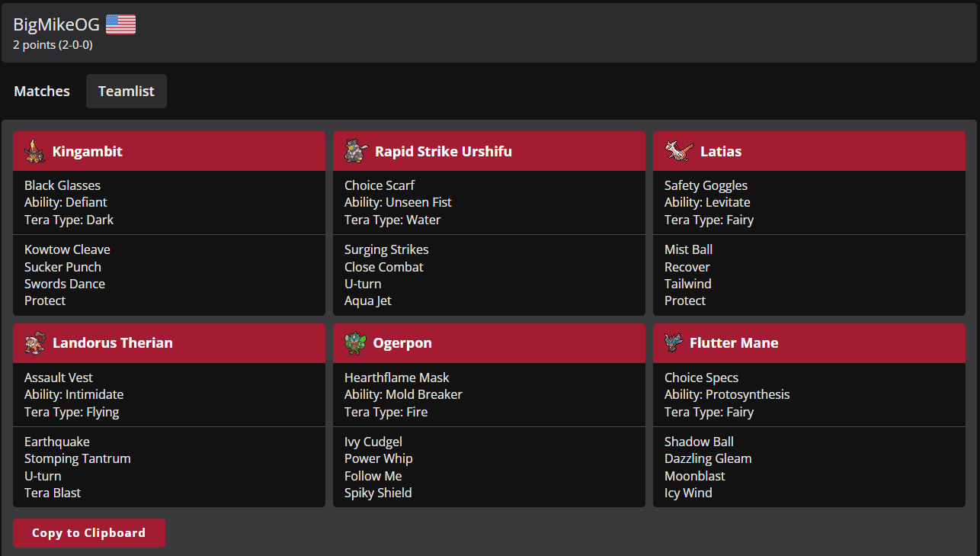Click the 2 points record text
The width and height of the screenshot is (980, 556).
[53, 45]
